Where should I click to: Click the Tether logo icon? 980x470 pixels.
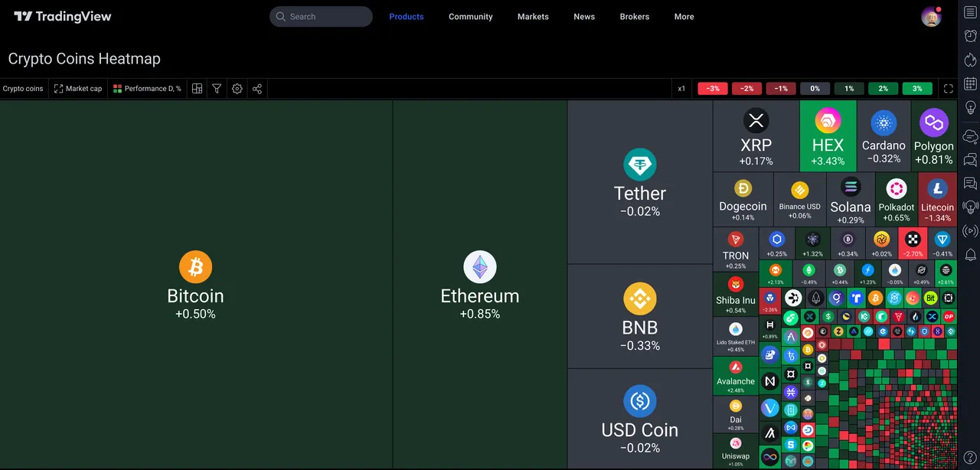[x=640, y=165]
